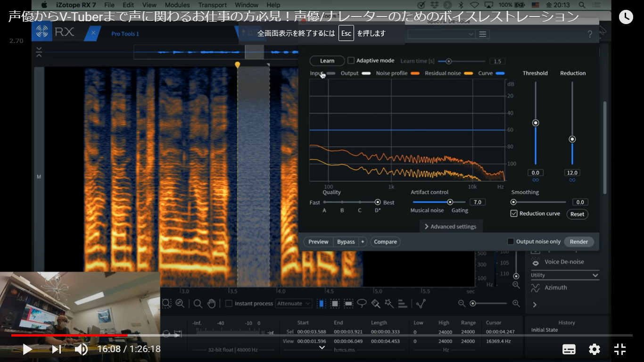Open the preset hamburger menu

(x=482, y=34)
